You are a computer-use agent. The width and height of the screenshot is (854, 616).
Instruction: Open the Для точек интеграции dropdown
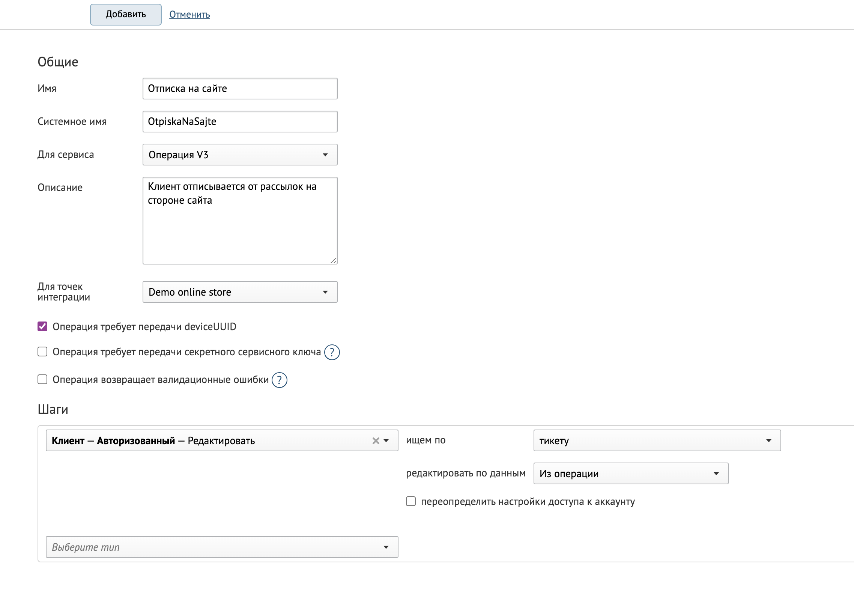click(x=240, y=292)
